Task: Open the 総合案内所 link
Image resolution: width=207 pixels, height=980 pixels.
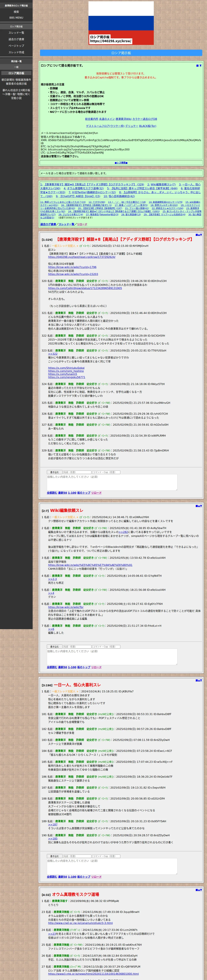Action: [92, 119]
